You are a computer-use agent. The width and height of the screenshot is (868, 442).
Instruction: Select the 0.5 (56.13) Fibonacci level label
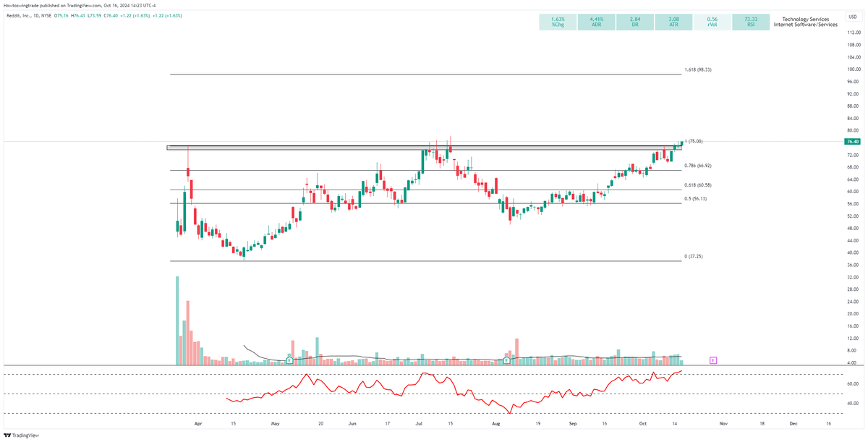tap(696, 199)
